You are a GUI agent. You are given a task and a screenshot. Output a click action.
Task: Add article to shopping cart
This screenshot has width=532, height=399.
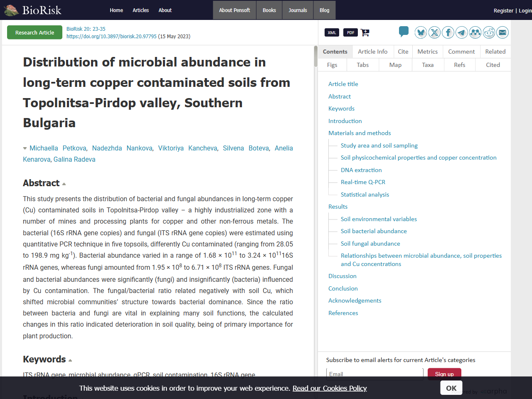pos(365,32)
